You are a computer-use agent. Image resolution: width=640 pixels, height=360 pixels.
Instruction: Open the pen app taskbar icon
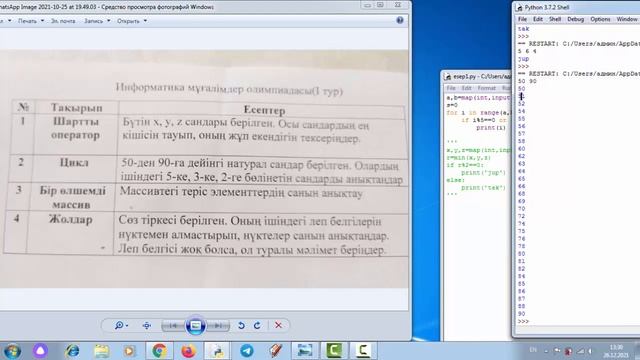pyautogui.click(x=276, y=351)
